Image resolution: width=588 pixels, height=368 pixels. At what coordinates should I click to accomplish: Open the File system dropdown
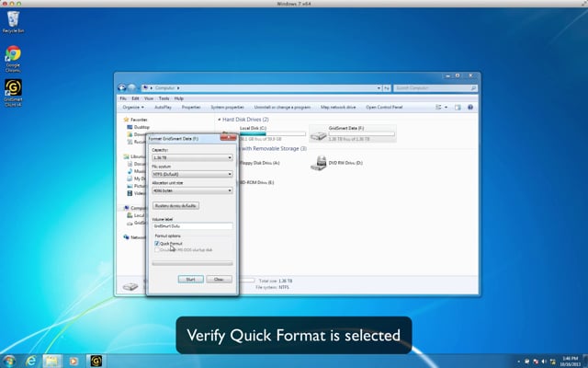192,174
